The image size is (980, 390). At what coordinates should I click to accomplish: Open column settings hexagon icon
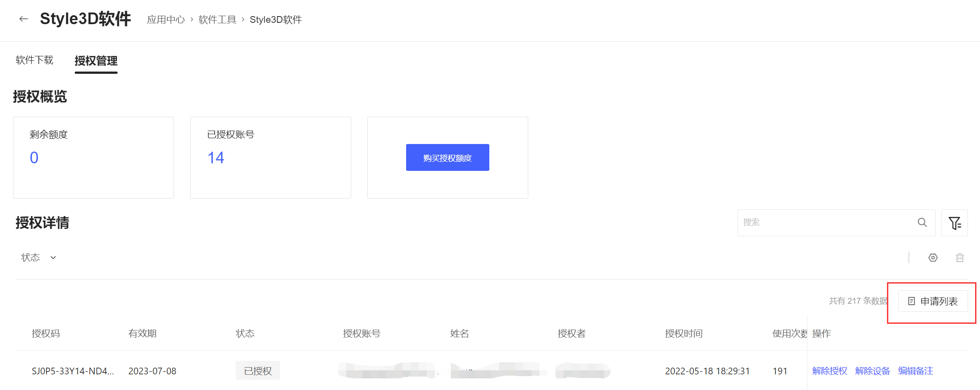[933, 258]
